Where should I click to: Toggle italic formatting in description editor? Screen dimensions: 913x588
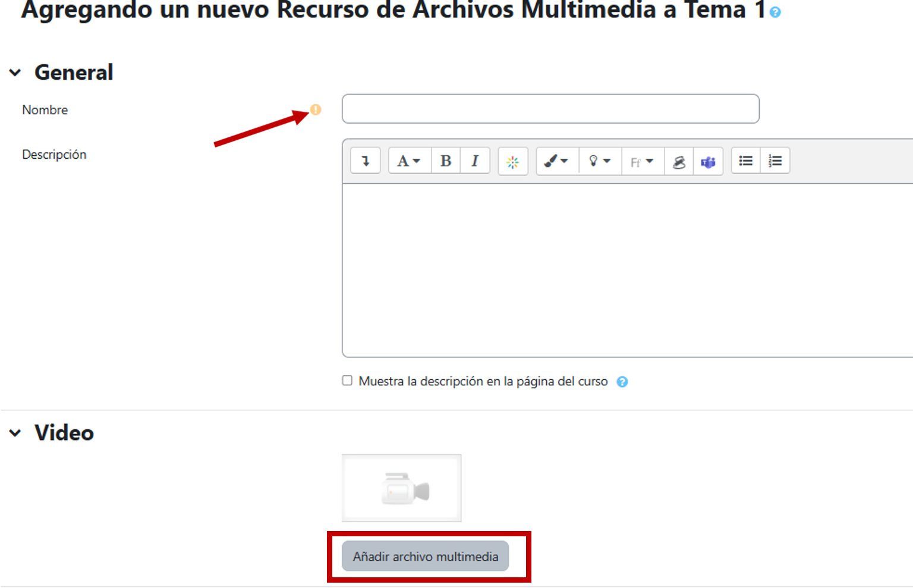point(475,161)
